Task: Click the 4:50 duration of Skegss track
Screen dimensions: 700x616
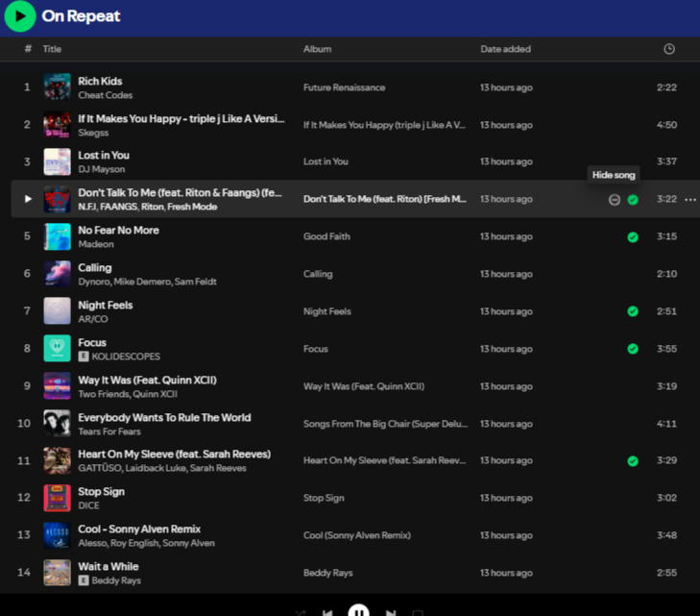Action: click(x=666, y=125)
